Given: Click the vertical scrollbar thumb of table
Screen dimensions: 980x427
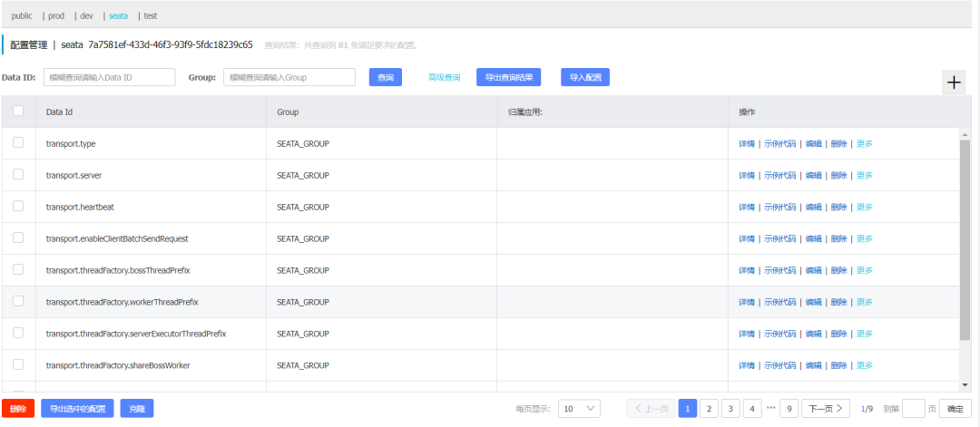Looking at the screenshot, I should (965, 240).
